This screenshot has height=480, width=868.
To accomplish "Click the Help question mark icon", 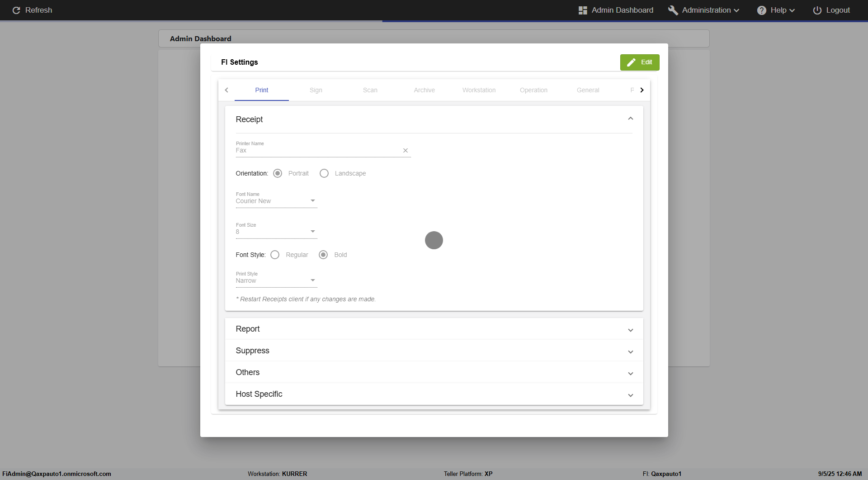I will point(762,10).
